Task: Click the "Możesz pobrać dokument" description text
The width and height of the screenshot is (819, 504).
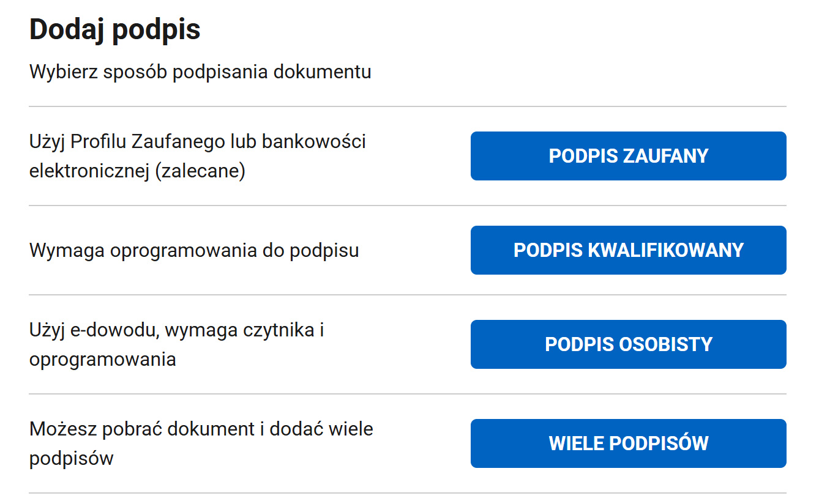Action: pyautogui.click(x=201, y=429)
